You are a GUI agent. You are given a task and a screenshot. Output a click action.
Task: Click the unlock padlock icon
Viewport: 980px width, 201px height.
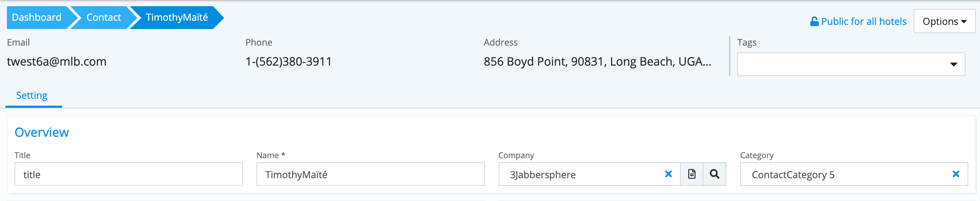[x=814, y=21]
